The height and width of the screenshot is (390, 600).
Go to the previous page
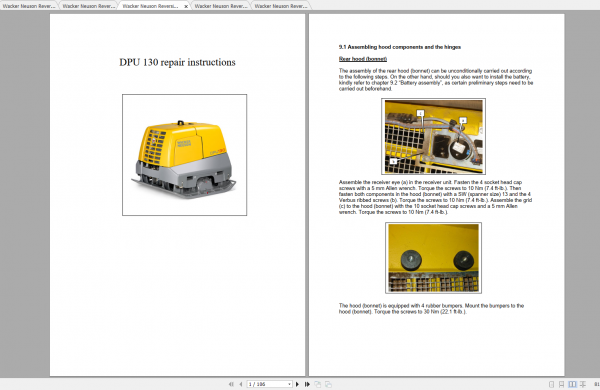tap(241, 384)
